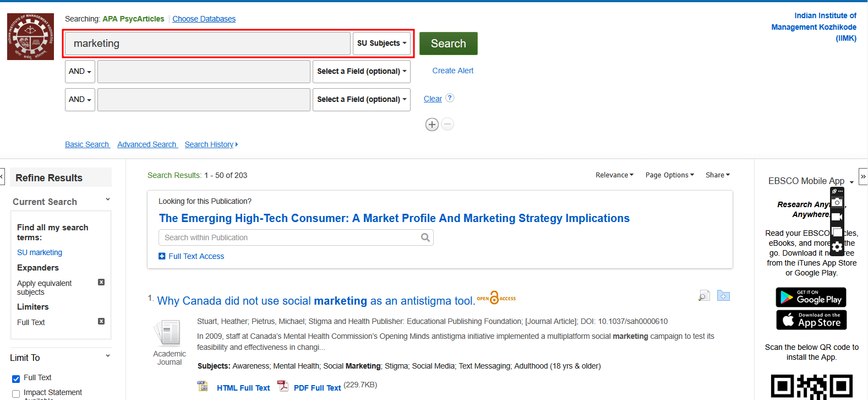The height and width of the screenshot is (400, 868).
Task: Click the help question mark next to Clear
Action: 450,98
